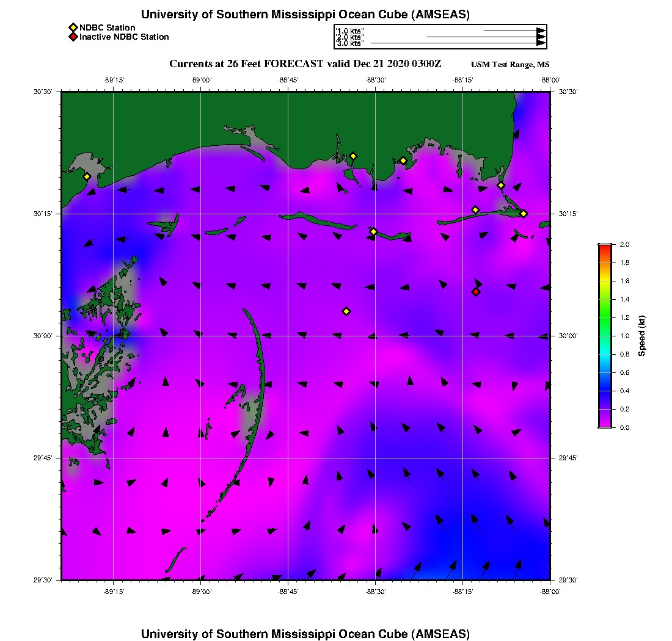The width and height of the screenshot is (672, 641).
Task: Click the 'USM Test Range, MS' label
Action: point(510,65)
